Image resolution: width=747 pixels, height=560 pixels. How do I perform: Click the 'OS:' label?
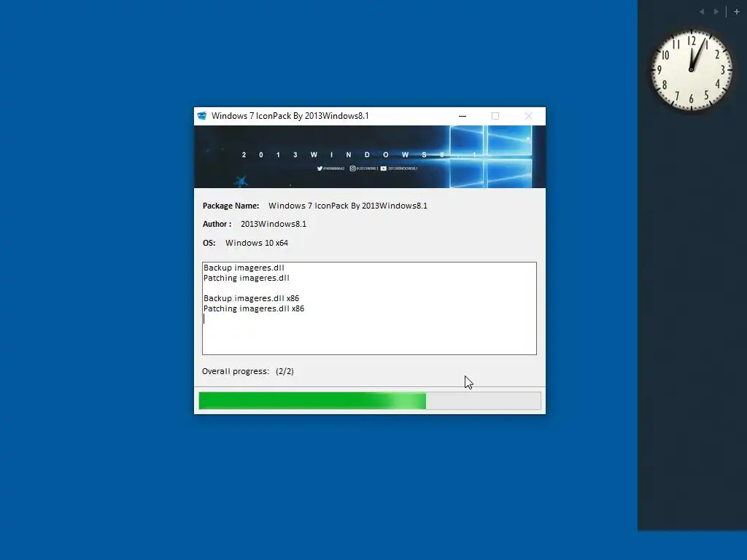point(209,243)
